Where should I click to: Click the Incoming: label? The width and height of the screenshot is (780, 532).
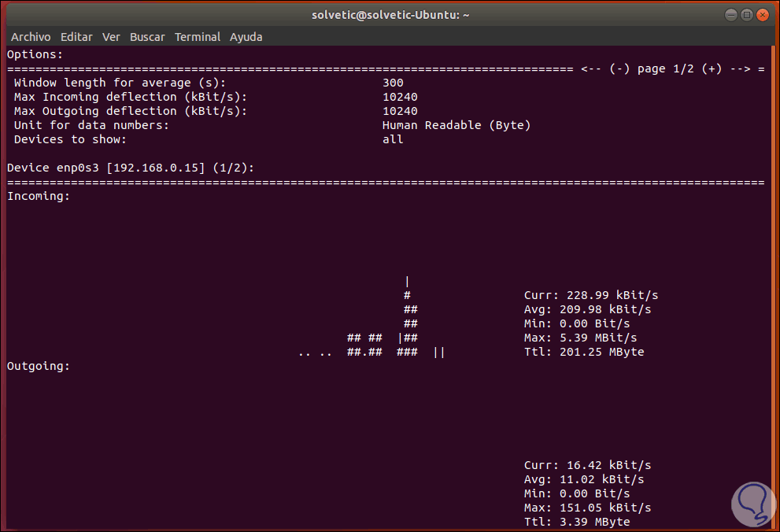39,197
